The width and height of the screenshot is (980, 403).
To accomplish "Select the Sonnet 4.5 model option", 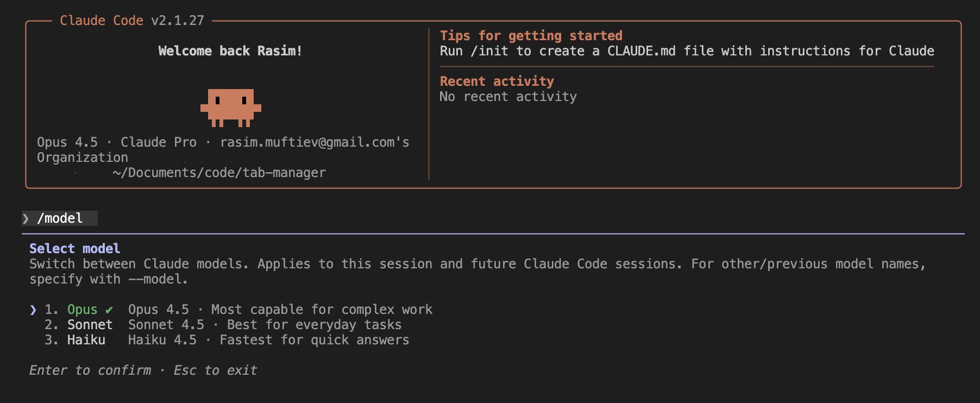I will tap(163, 325).
